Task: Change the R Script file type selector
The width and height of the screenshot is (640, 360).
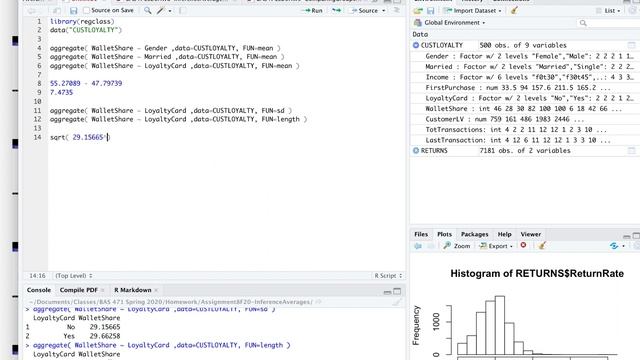Action: click(388, 276)
